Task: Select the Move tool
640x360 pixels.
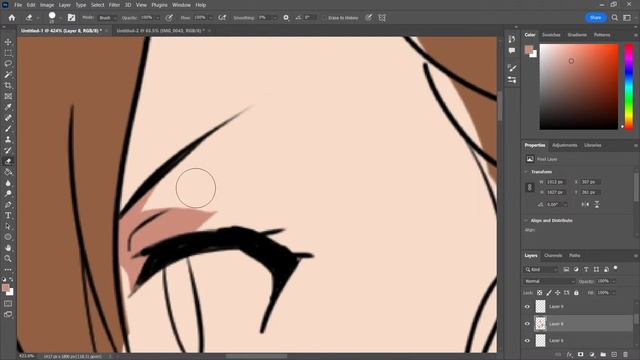Action: pos(8,42)
